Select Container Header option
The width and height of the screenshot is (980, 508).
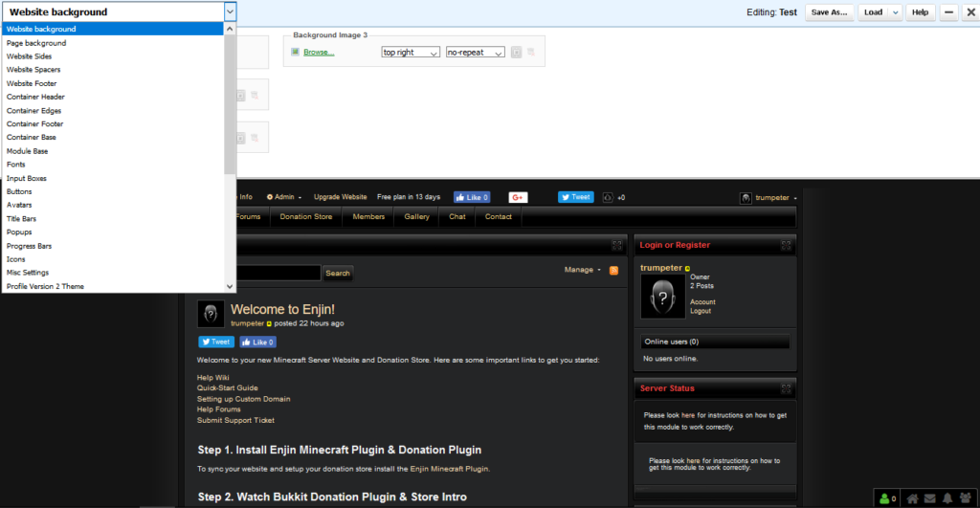(113, 97)
